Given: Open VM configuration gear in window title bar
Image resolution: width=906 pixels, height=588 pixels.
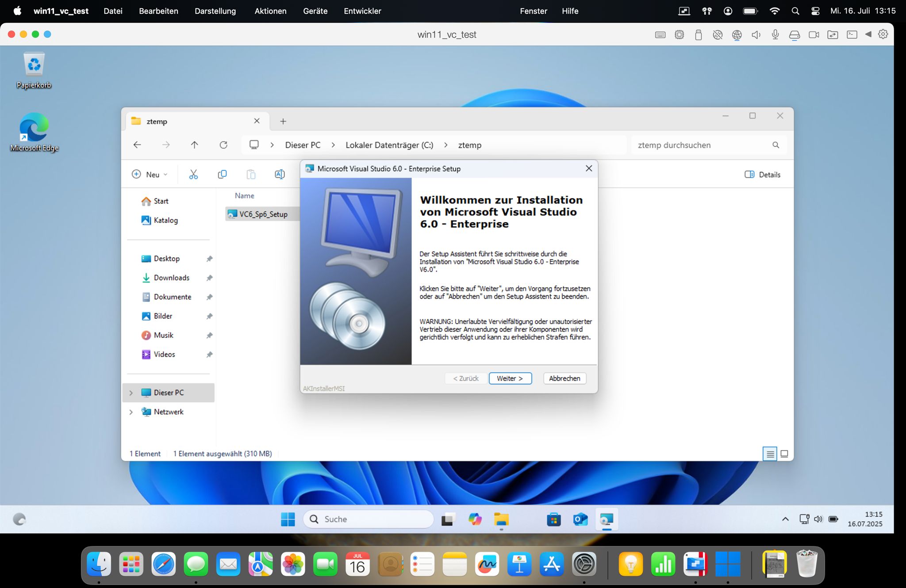Looking at the screenshot, I should point(883,34).
